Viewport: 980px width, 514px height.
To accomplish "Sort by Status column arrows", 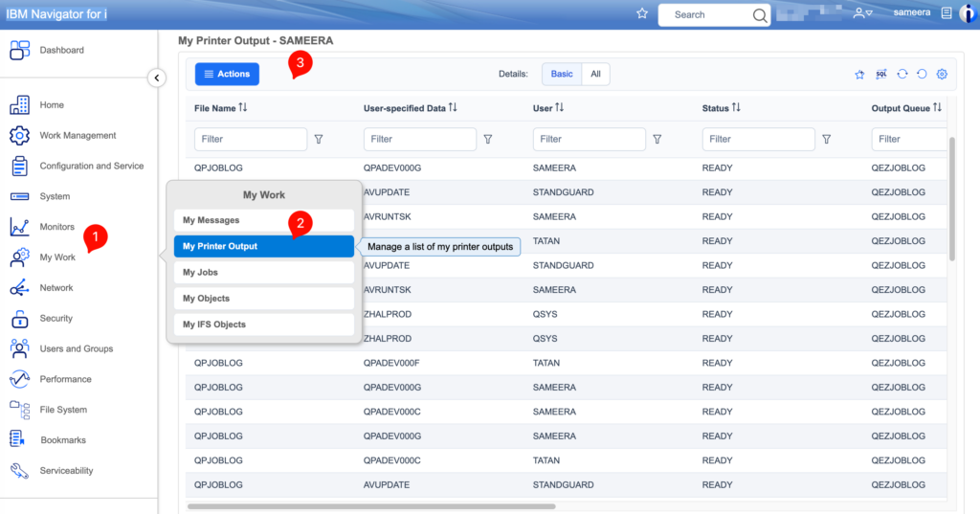I will 736,107.
